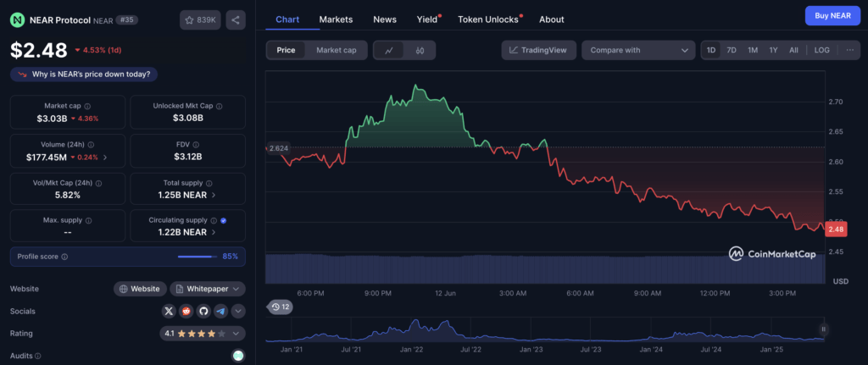This screenshot has height=365, width=868.
Task: Click Vol/Mkt Cap (24h) info icon
Action: click(98, 183)
